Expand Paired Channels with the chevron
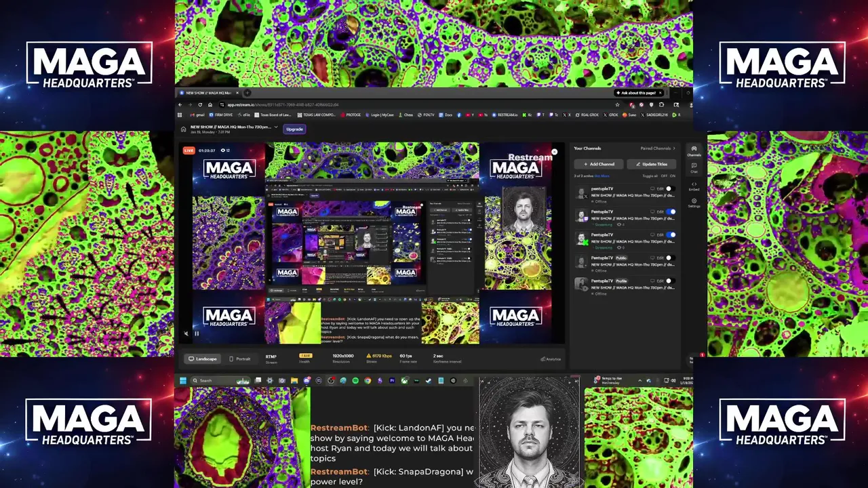868x488 pixels. pos(674,148)
